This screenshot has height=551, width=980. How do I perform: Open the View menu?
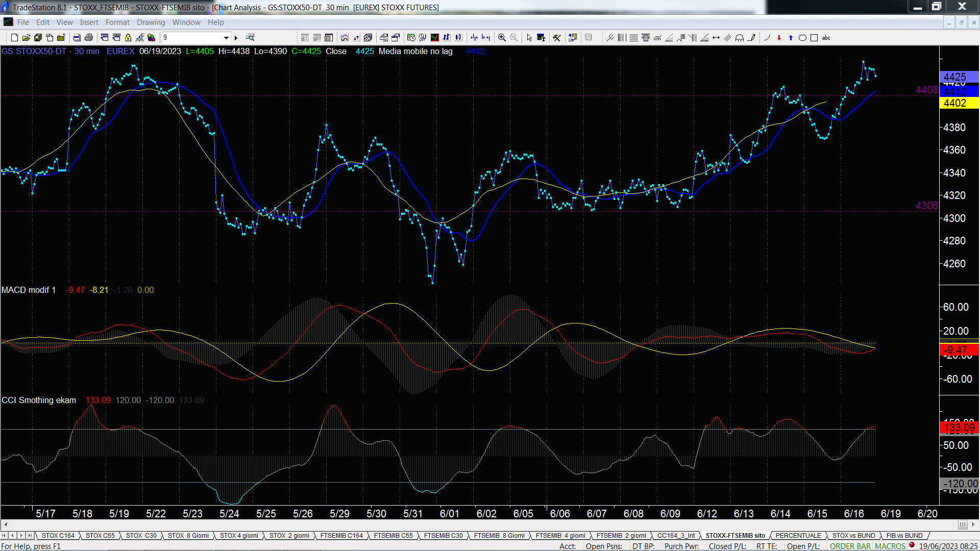(x=64, y=22)
